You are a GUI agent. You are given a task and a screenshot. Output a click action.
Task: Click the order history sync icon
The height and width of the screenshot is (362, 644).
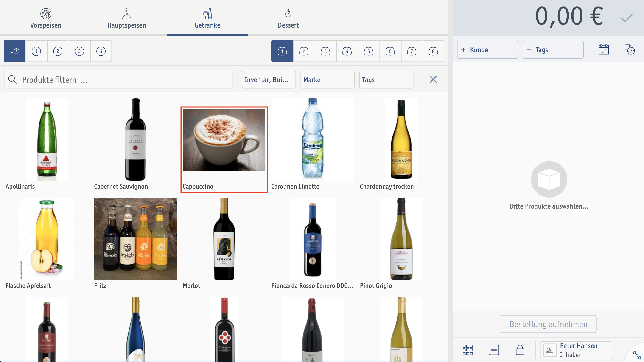click(x=629, y=50)
